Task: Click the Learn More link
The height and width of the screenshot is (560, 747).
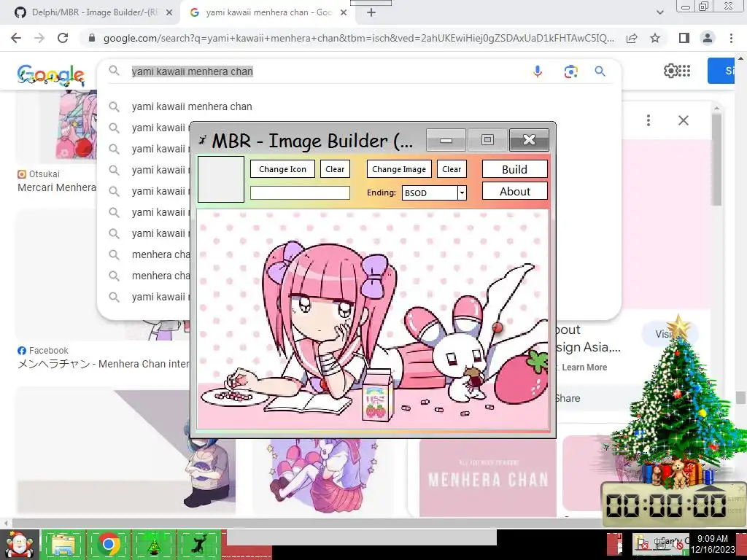Action: [584, 367]
